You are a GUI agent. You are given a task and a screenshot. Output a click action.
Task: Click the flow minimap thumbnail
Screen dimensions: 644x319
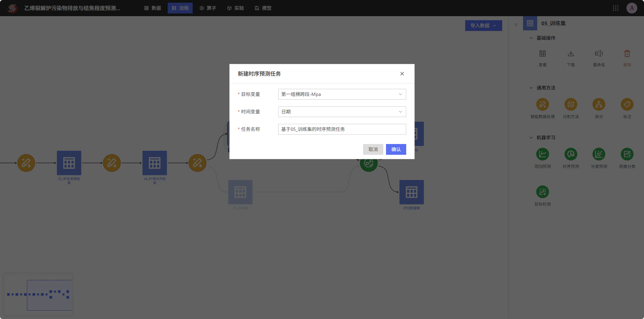tap(38, 295)
